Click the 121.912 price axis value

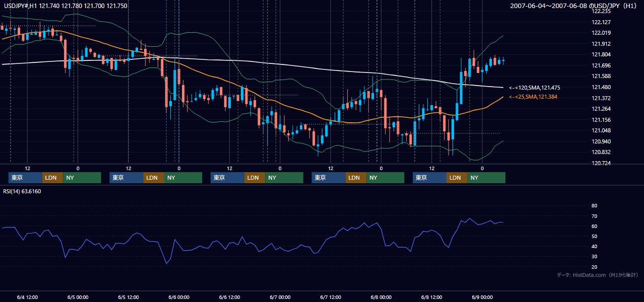point(602,44)
